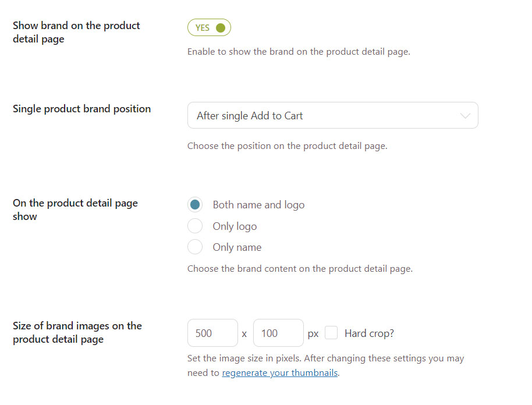This screenshot has height=405, width=532.
Task: Click the green knob of the brand toggle
Action: coord(221,27)
